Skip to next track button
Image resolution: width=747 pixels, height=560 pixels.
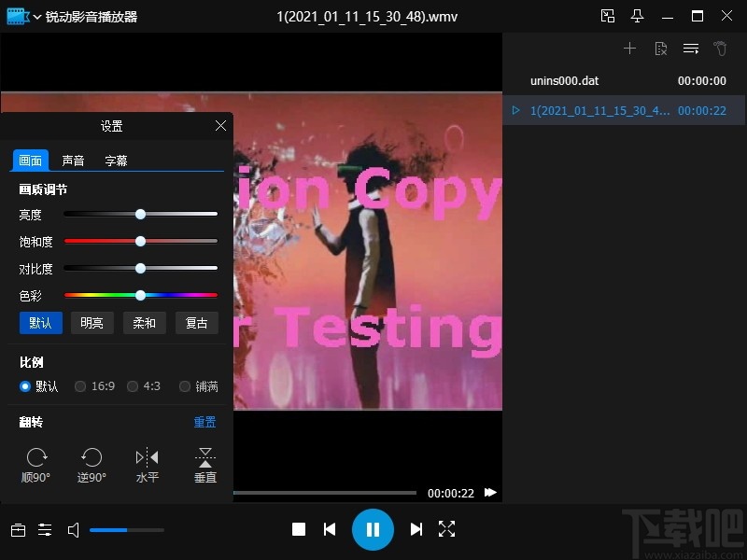tap(416, 529)
